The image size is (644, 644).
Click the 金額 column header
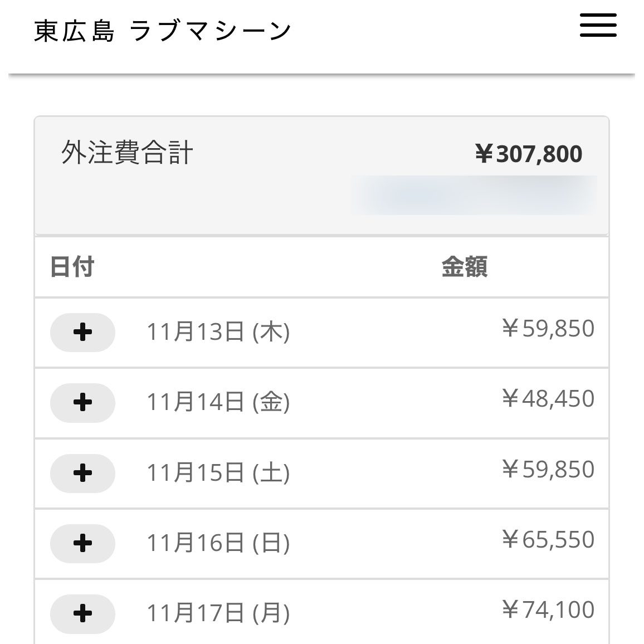click(x=464, y=267)
